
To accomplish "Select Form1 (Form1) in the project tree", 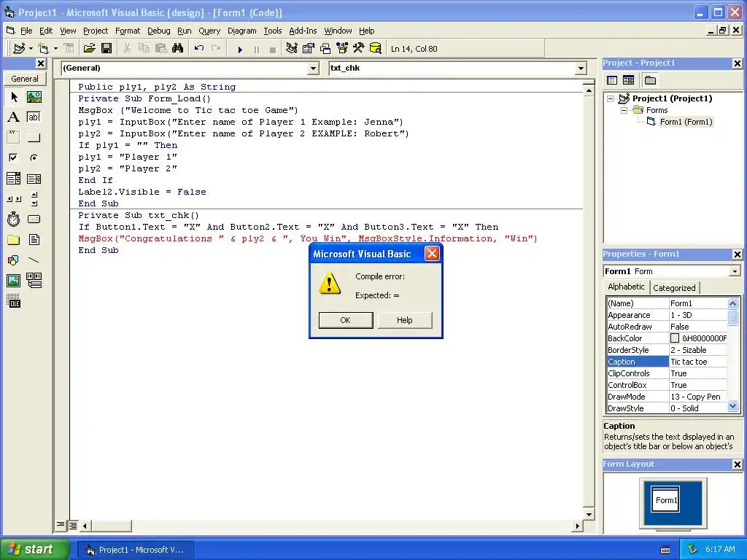I will [686, 122].
